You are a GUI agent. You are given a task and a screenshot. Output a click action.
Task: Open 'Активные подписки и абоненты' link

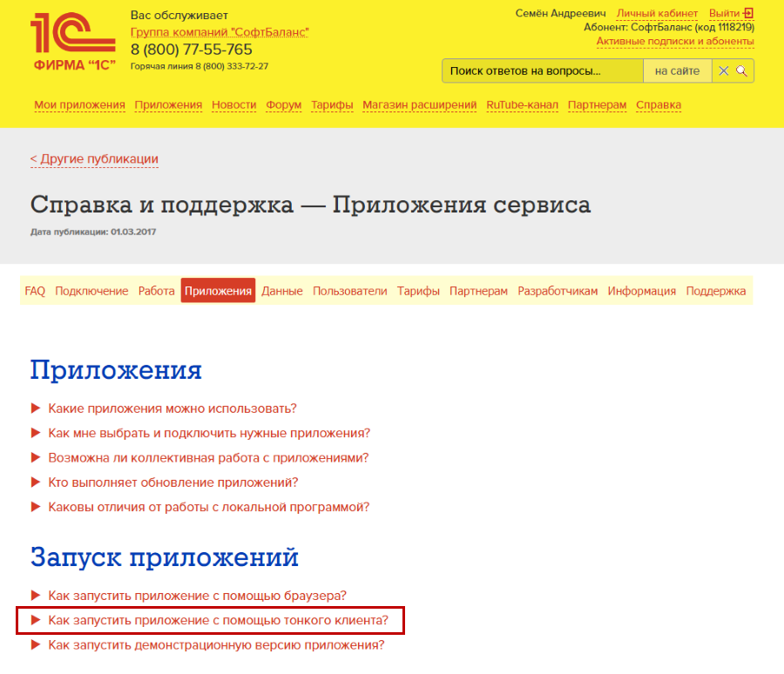[675, 42]
